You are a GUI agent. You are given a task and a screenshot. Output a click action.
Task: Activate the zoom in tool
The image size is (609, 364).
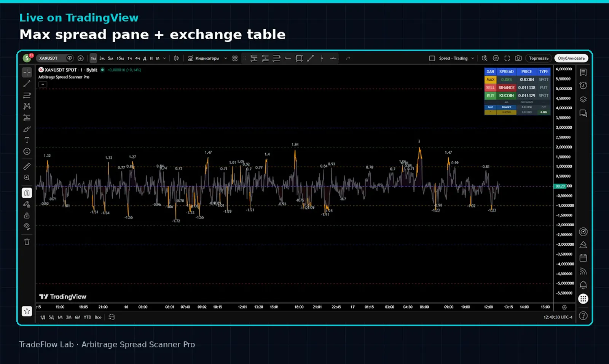[x=27, y=178]
